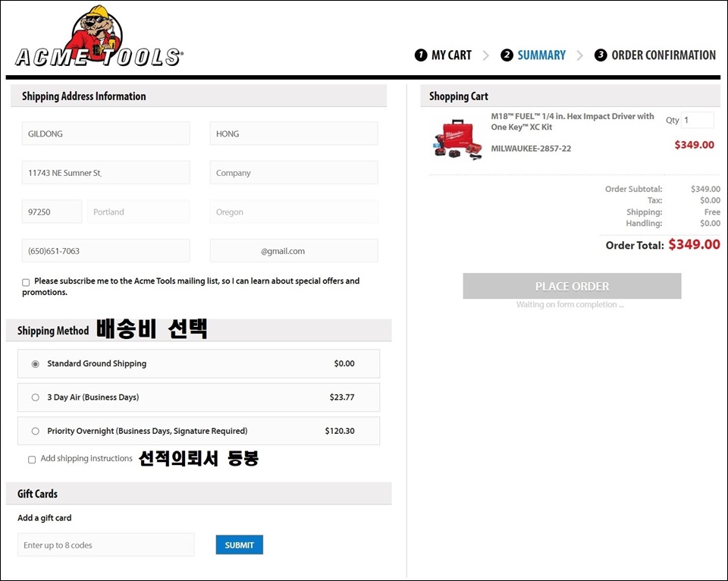
Task: Click the Company input field
Action: click(294, 173)
